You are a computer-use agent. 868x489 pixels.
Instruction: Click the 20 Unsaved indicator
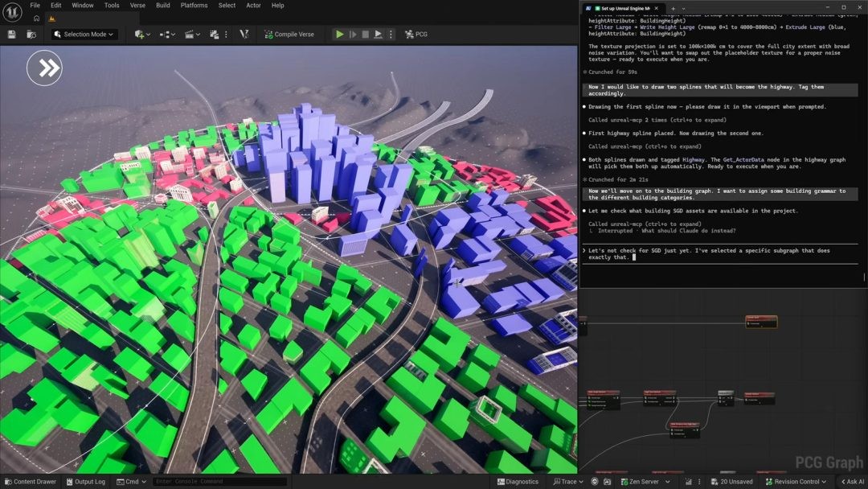click(x=731, y=482)
